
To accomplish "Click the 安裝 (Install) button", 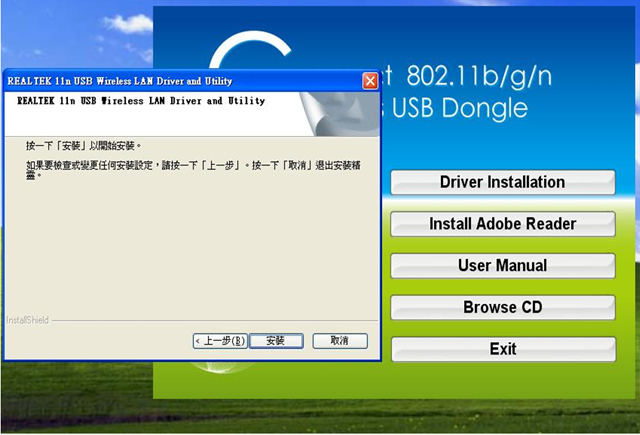I will pyautogui.click(x=276, y=341).
